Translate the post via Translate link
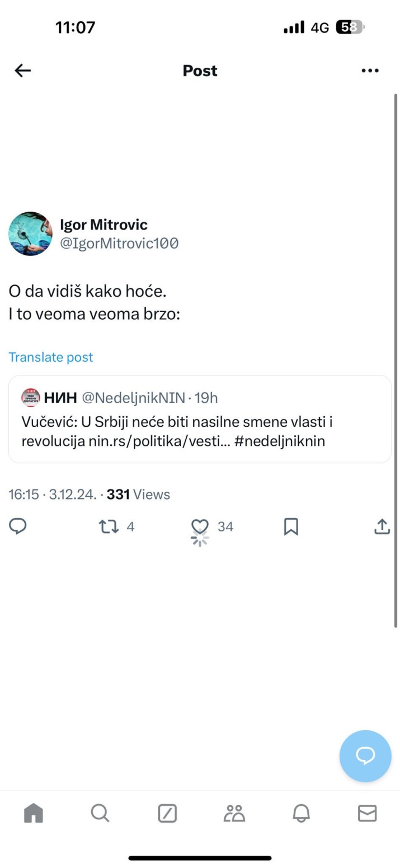 (x=50, y=357)
